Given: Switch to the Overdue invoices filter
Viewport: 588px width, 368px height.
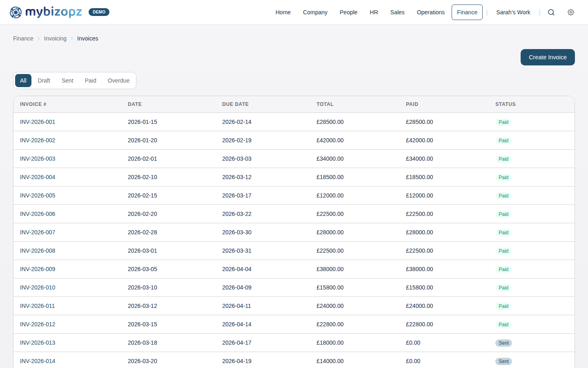Looking at the screenshot, I should pos(118,81).
